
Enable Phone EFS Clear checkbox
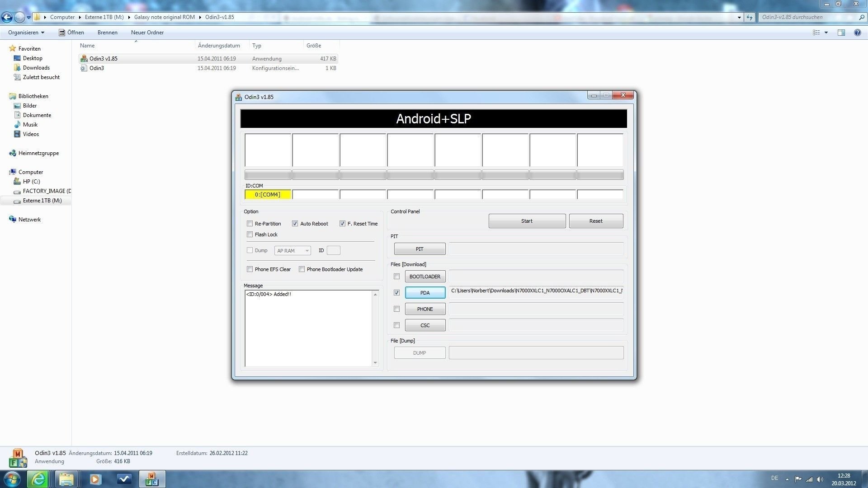click(250, 269)
